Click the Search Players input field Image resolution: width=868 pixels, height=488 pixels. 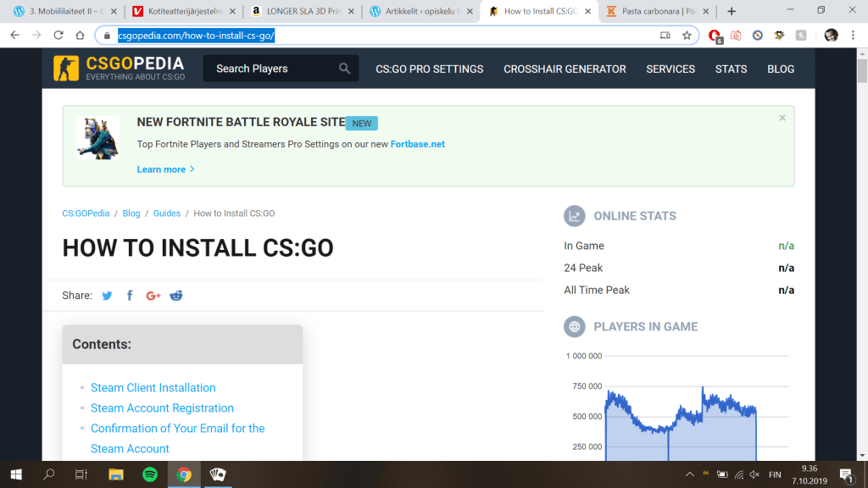271,69
